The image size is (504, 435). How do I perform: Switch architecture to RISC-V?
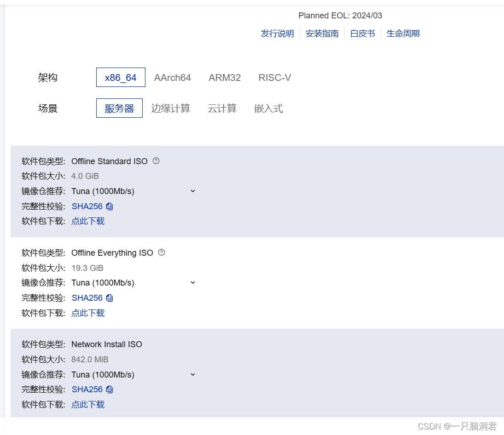274,77
